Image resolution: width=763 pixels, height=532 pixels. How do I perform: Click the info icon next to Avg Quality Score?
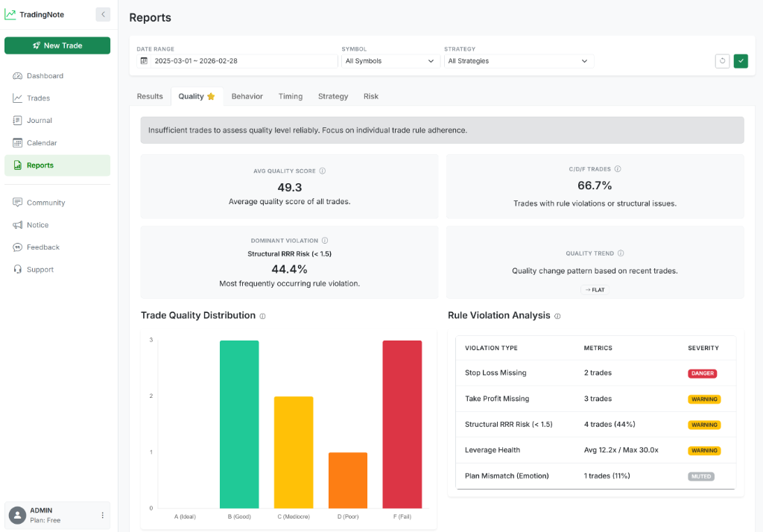pyautogui.click(x=322, y=171)
